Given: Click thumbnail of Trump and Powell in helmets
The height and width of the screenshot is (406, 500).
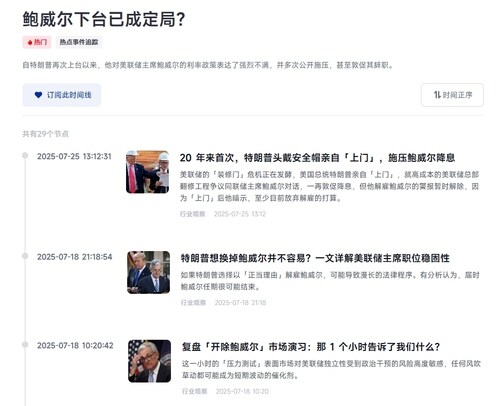Looking at the screenshot, I should (x=147, y=172).
